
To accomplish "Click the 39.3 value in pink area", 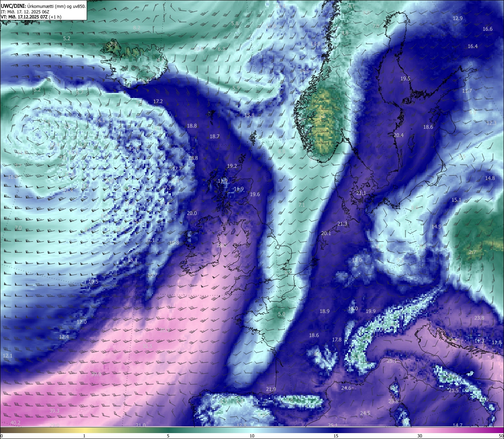I will 54,411.
